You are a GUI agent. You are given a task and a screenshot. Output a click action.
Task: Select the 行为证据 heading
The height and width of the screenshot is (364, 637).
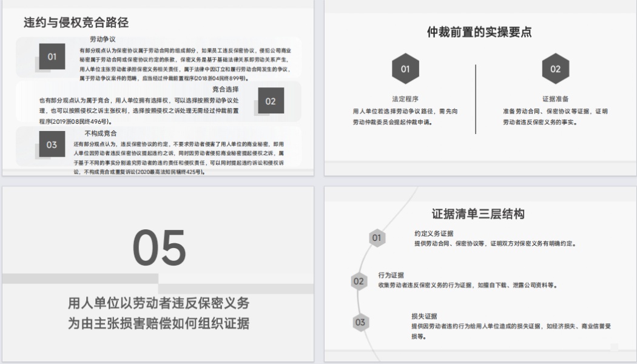tap(391, 275)
